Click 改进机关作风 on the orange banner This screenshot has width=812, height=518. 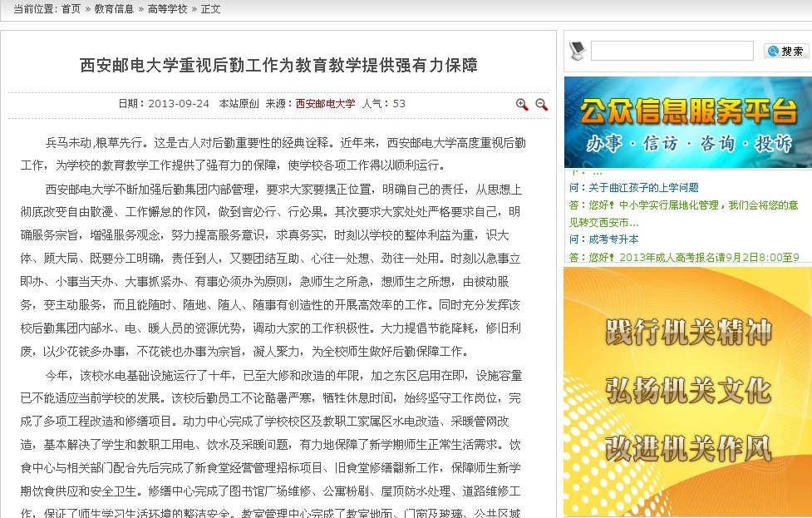coord(688,446)
